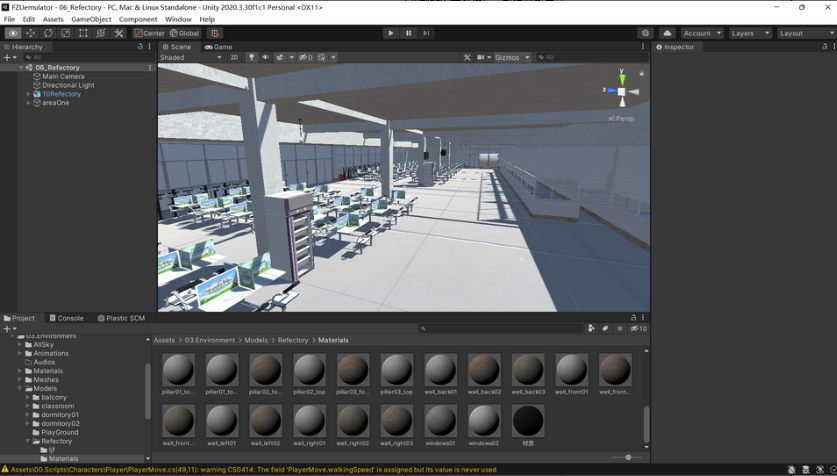837x476 pixels.
Task: Open the Cloud services icon
Action: [667, 33]
